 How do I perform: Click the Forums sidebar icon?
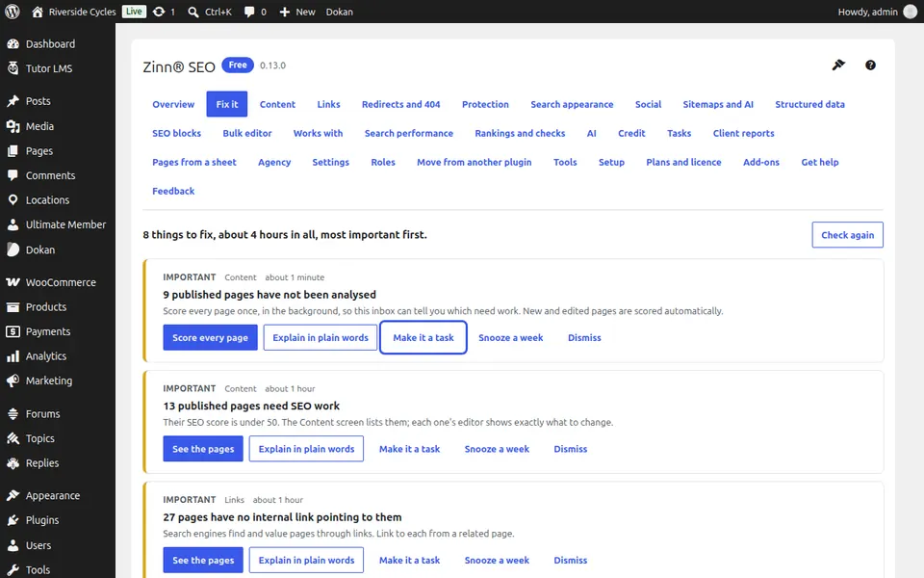(x=13, y=414)
